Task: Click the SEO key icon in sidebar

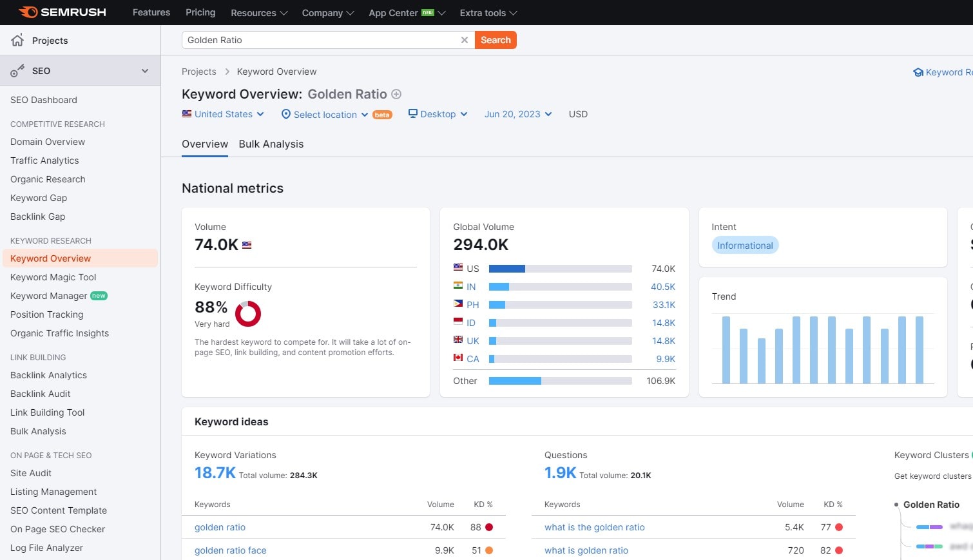Action: coord(17,71)
